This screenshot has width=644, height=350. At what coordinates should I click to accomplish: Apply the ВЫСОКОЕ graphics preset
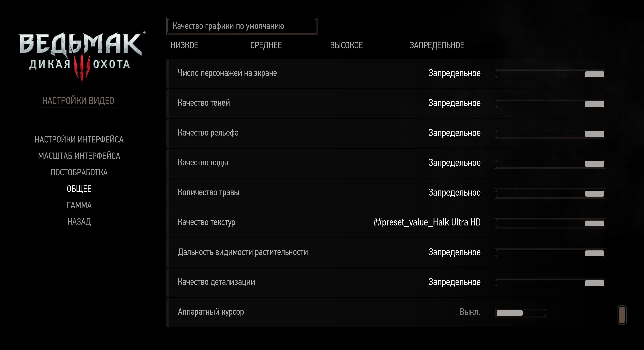[x=346, y=45]
